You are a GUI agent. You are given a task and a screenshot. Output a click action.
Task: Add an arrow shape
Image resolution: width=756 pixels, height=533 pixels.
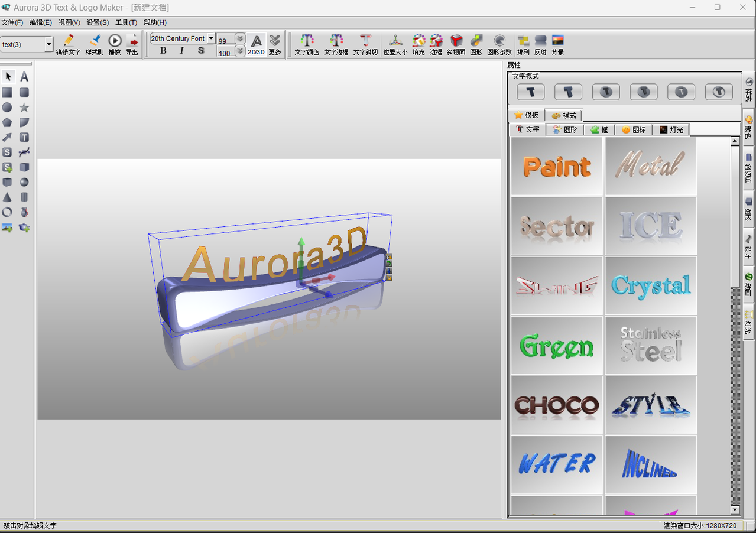[x=7, y=137]
